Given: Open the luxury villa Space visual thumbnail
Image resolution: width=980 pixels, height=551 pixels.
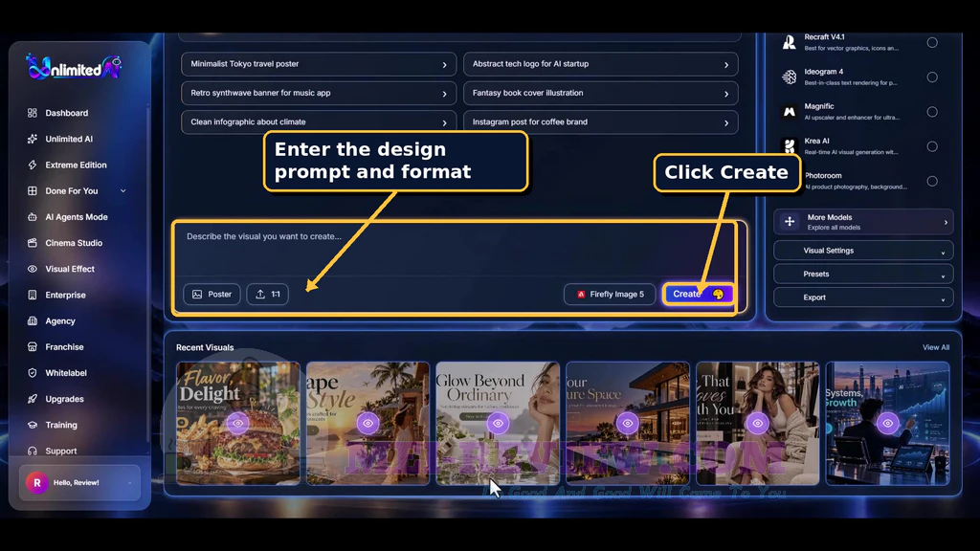Looking at the screenshot, I should (x=628, y=424).
